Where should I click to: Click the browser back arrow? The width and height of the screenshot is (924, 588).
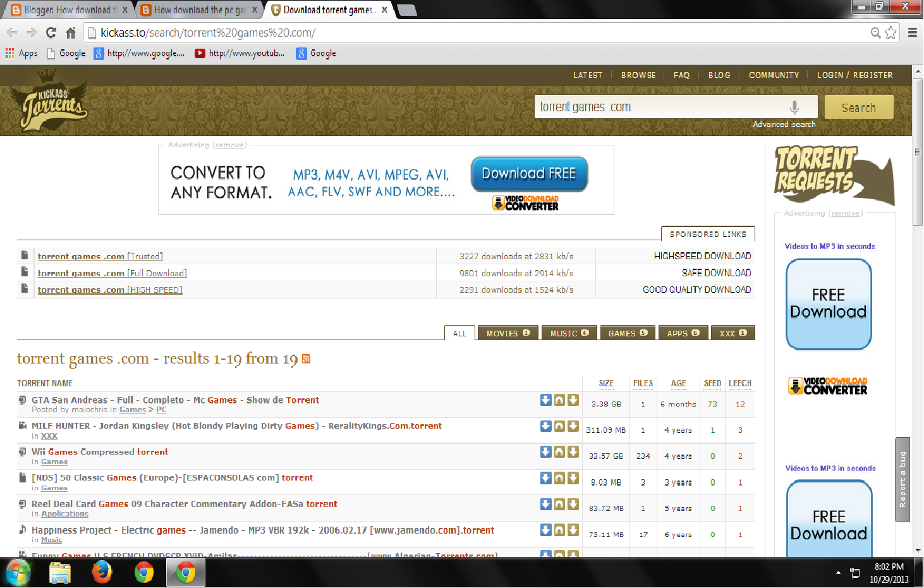tap(12, 33)
